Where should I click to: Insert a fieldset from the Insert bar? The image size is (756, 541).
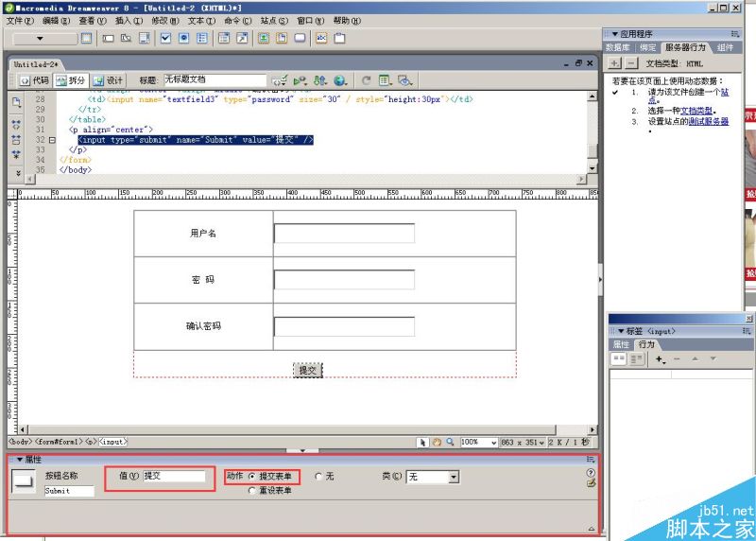(x=339, y=38)
